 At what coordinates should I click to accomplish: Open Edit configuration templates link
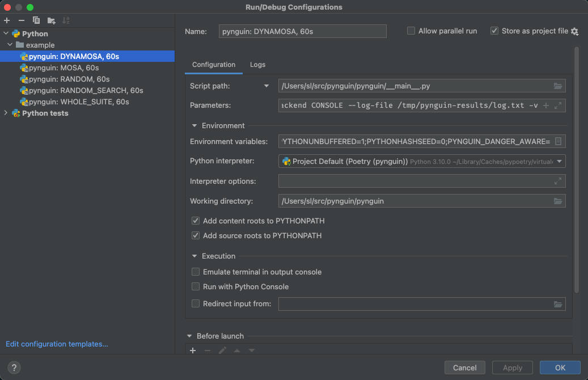(57, 344)
